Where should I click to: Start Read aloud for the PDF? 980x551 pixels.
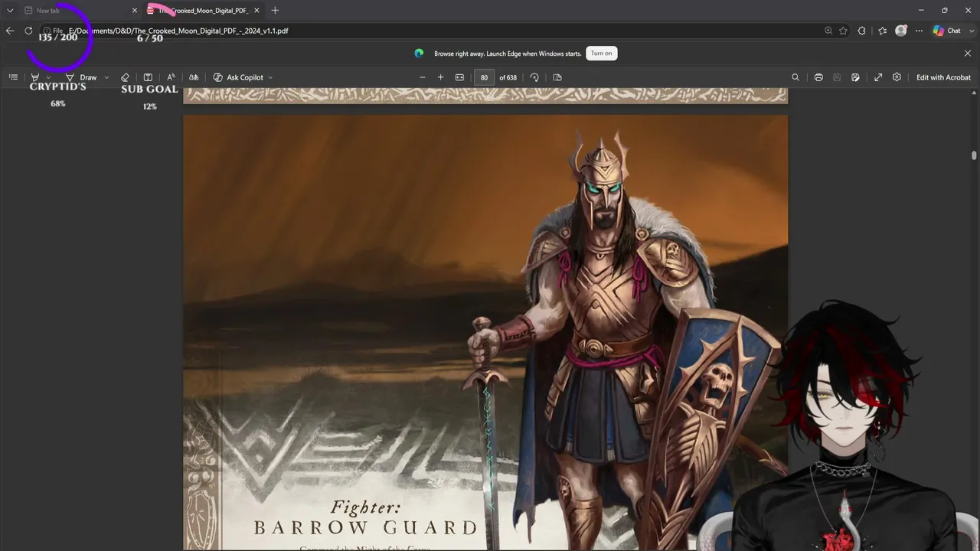171,77
